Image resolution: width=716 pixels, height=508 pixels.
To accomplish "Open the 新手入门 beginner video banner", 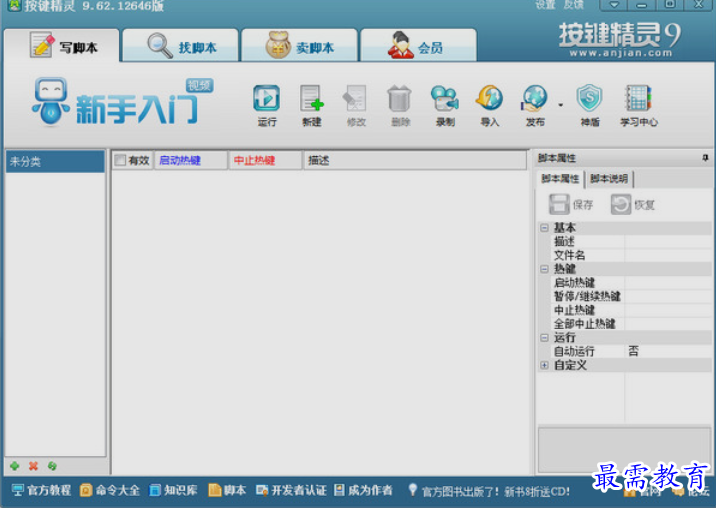I will (122, 102).
